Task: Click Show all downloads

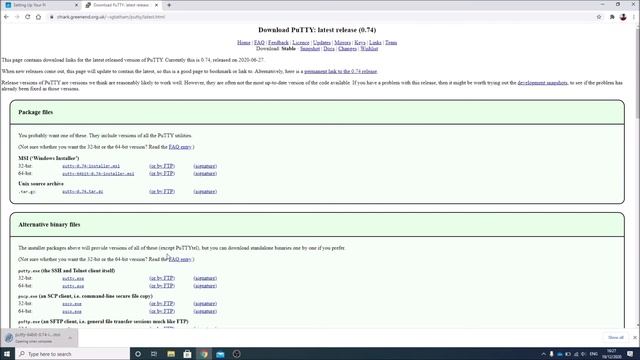Action: tap(616, 338)
